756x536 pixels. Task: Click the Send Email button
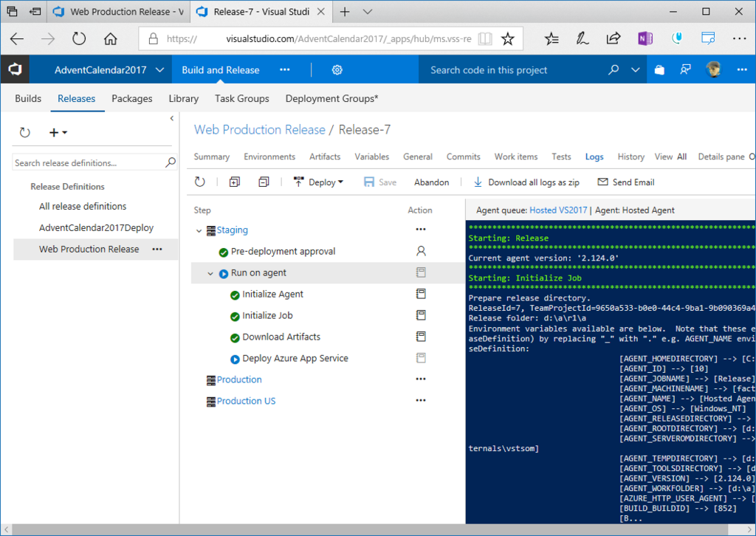point(626,182)
